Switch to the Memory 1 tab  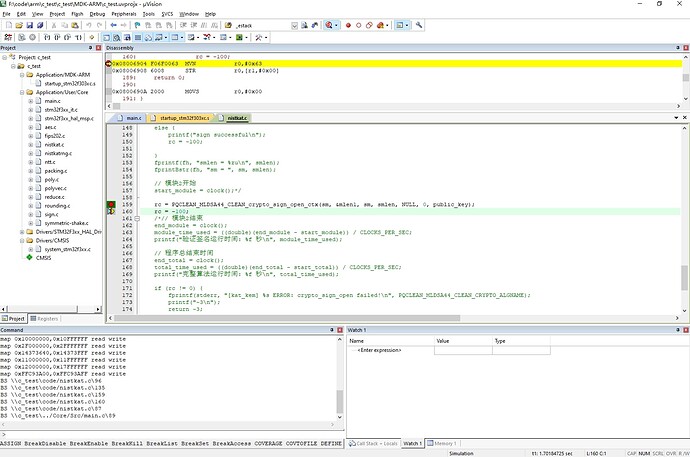[x=443, y=443]
